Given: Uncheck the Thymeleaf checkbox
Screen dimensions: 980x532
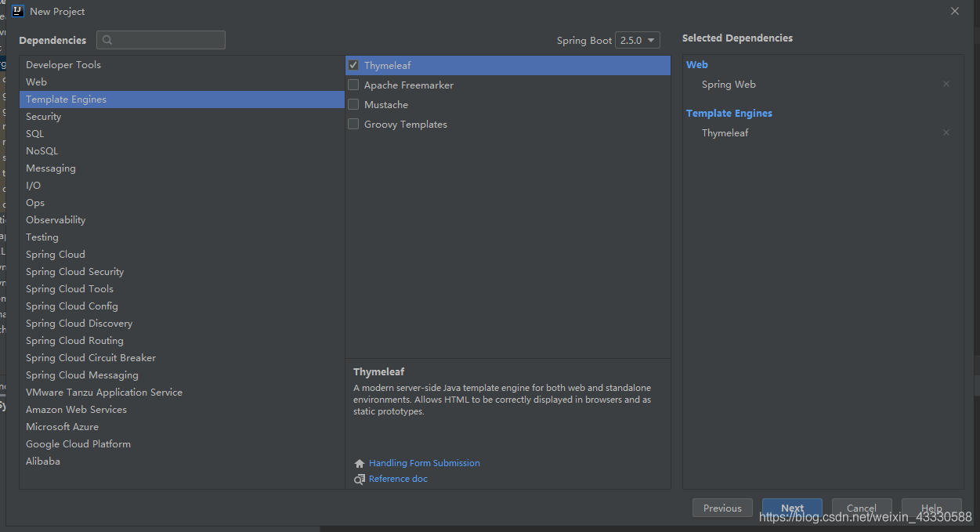Looking at the screenshot, I should (x=353, y=65).
